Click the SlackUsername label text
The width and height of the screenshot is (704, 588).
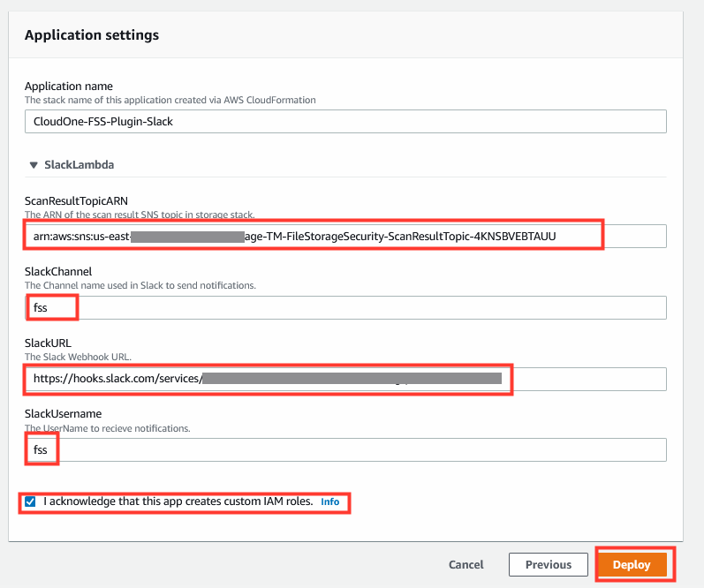tap(64, 413)
